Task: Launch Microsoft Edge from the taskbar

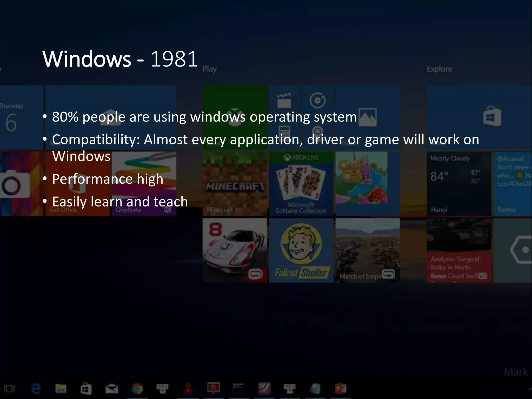Action: [x=36, y=389]
